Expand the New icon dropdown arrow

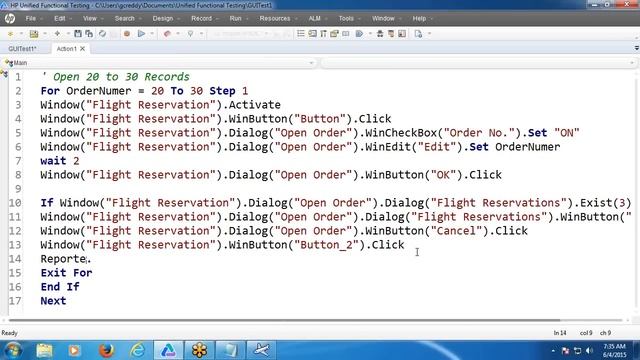[21, 34]
